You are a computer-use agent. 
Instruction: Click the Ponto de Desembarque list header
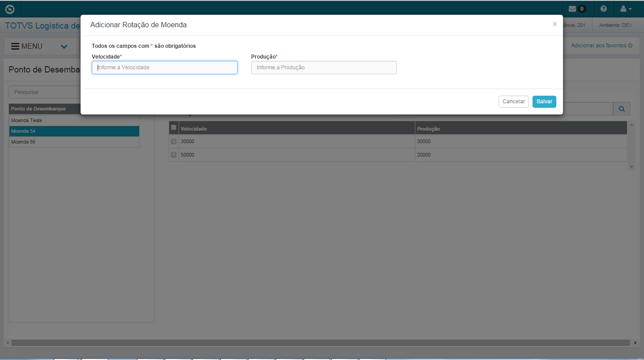coord(45,109)
